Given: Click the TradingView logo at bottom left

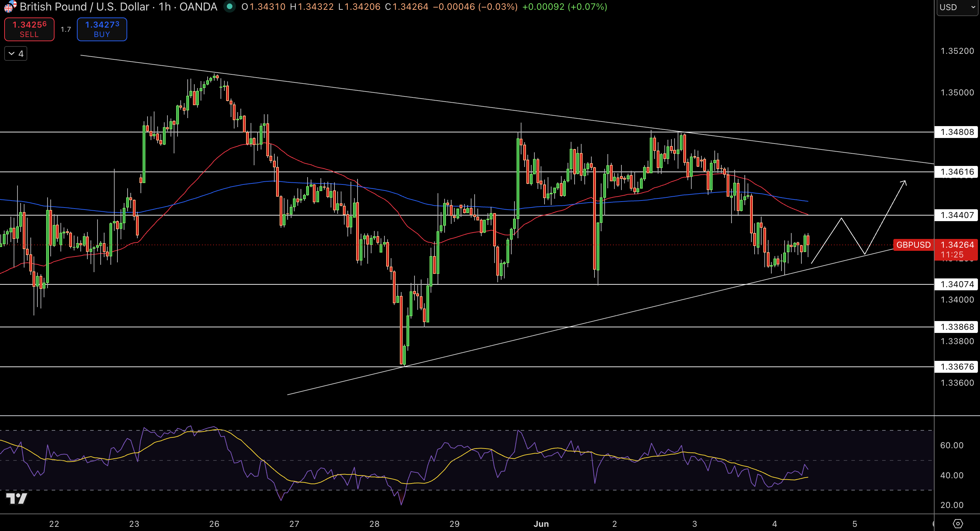Looking at the screenshot, I should tap(16, 498).
